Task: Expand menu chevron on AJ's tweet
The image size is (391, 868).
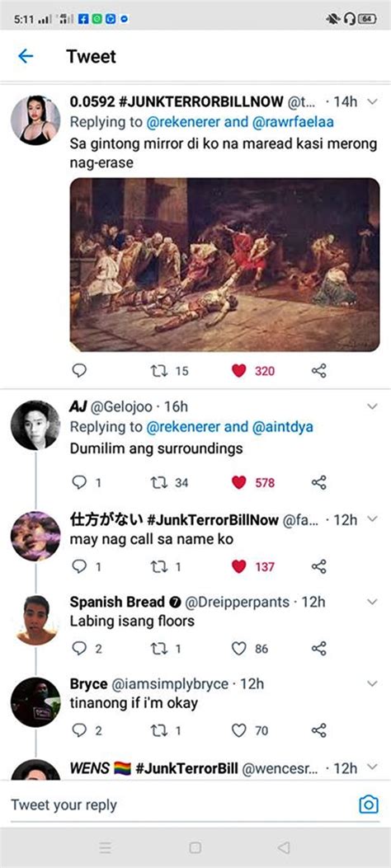Action: pyautogui.click(x=372, y=406)
